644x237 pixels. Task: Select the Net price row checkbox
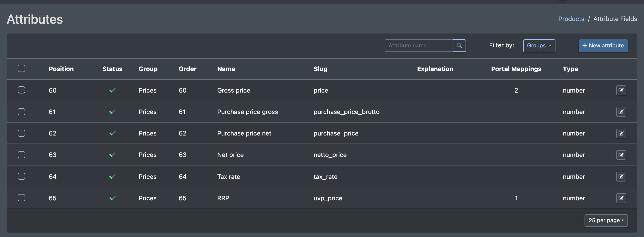tap(21, 155)
